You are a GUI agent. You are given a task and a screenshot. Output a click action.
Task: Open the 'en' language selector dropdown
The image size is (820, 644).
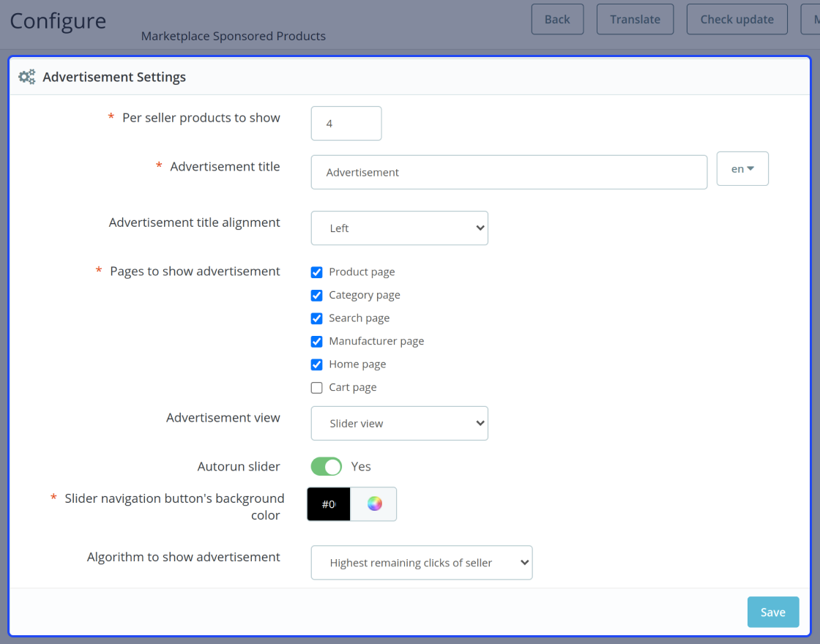tap(742, 168)
